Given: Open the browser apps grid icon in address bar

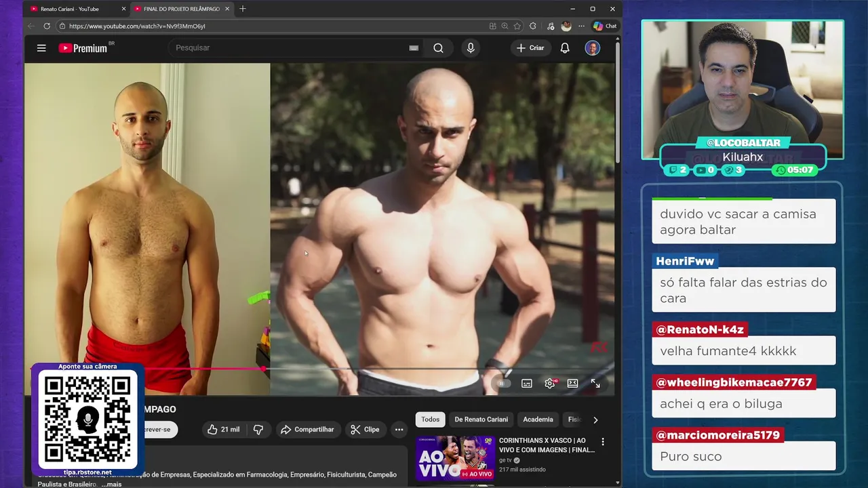Looking at the screenshot, I should 493,26.
